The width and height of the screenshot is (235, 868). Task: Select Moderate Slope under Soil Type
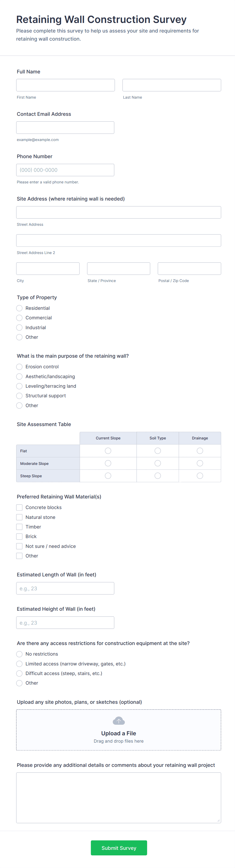[158, 463]
